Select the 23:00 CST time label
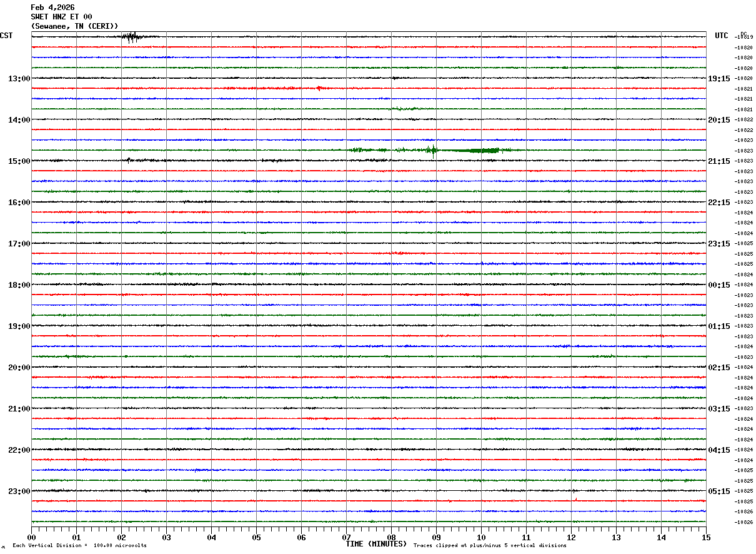 (19, 491)
